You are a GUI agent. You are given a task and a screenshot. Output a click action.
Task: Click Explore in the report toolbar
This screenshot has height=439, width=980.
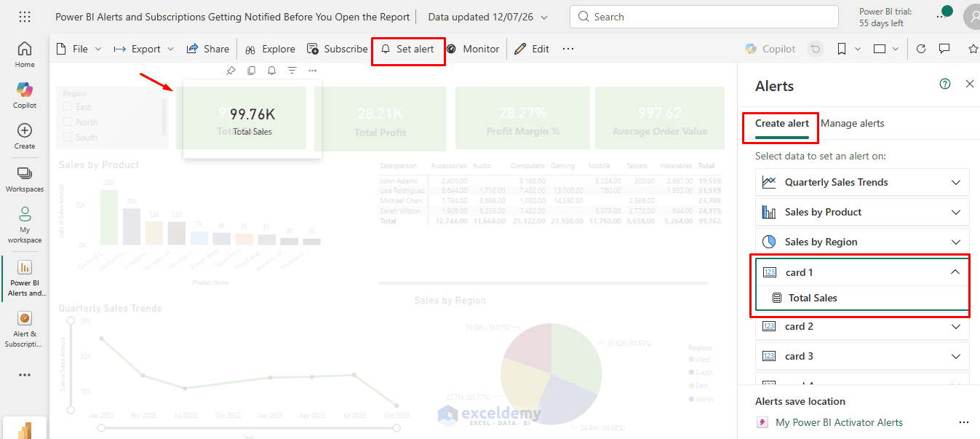270,49
